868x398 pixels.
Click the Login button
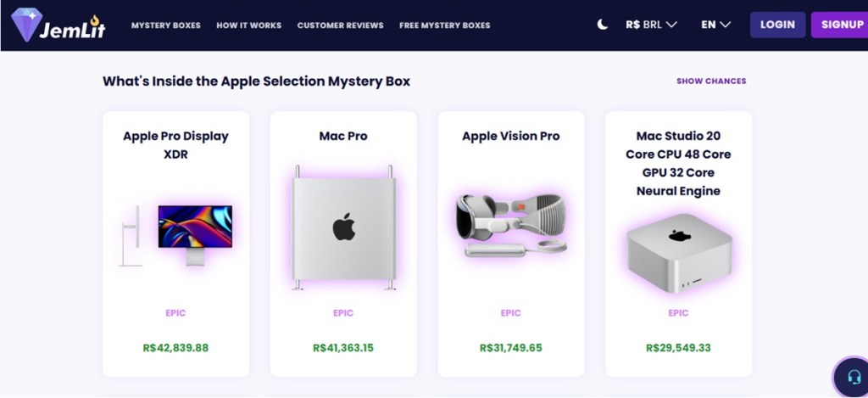[x=778, y=25]
